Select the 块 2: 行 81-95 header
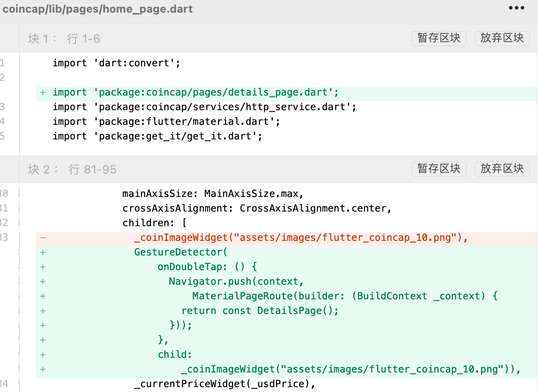538x392 pixels. point(72,170)
